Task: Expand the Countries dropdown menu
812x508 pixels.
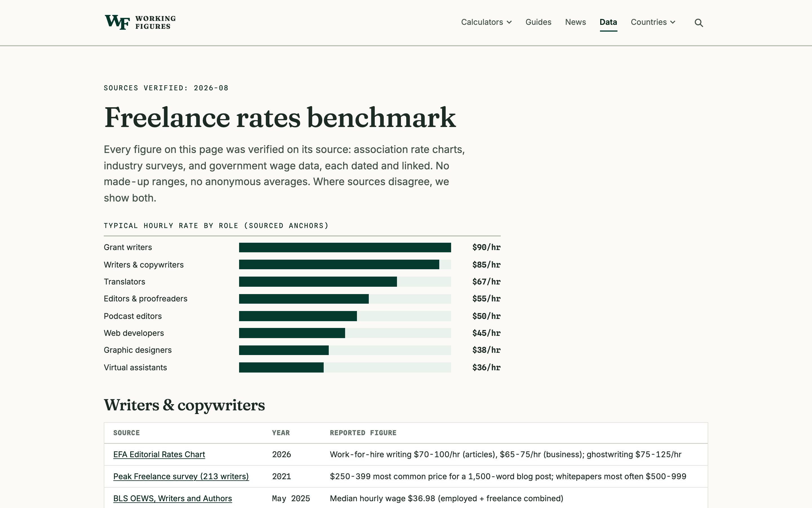Action: [x=653, y=22]
